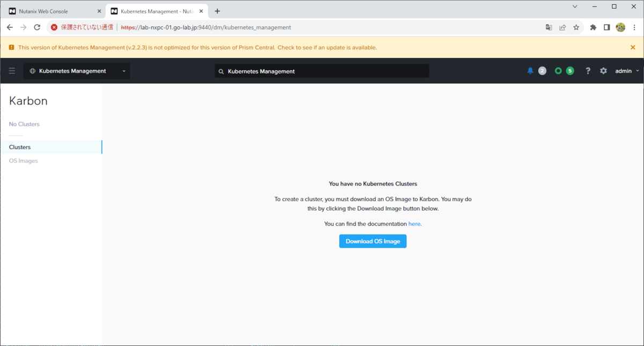Switch to the Nutanix Web Console tab

pyautogui.click(x=54, y=11)
